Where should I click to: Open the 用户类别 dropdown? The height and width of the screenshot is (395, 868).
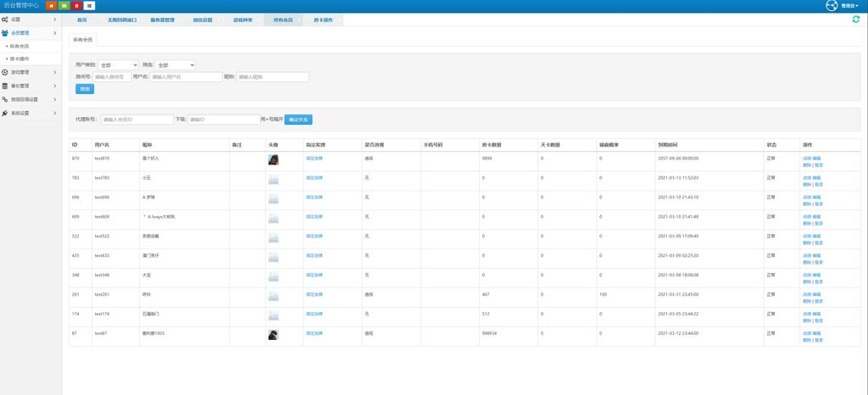[x=118, y=65]
